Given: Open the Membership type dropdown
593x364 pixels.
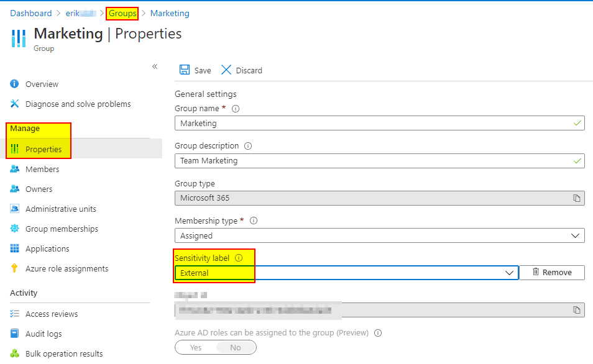Looking at the screenshot, I should (379, 235).
